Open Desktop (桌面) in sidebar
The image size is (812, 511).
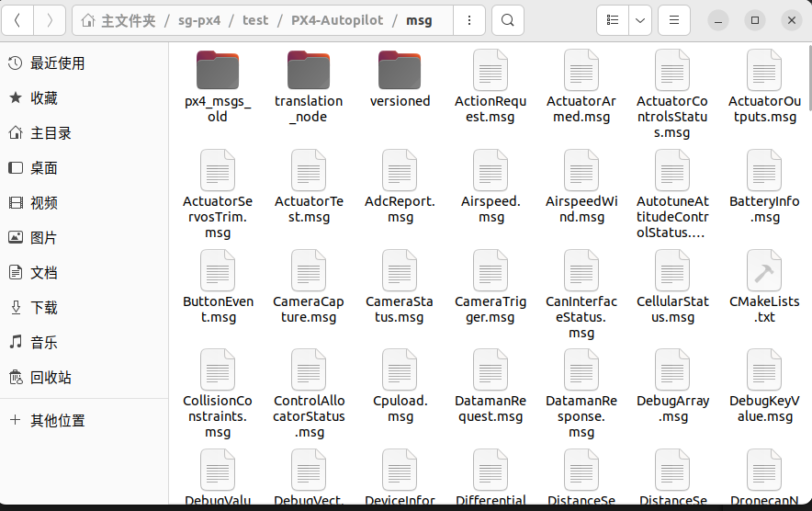coord(84,168)
